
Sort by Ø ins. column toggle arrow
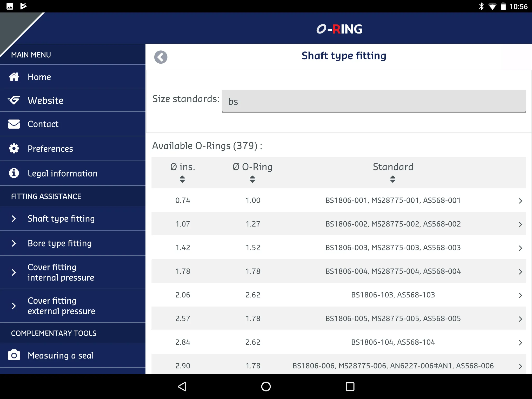click(182, 179)
